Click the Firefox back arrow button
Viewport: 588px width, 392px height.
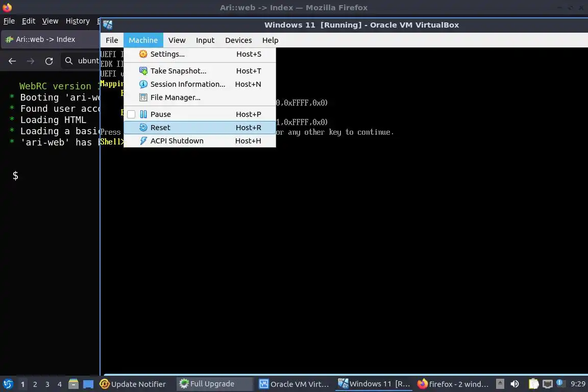coord(12,61)
